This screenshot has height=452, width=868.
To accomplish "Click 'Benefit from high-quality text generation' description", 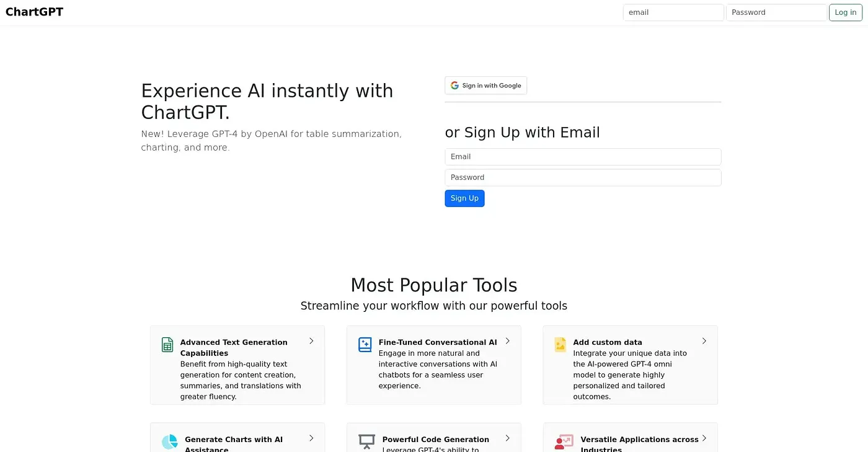I will pyautogui.click(x=241, y=380).
